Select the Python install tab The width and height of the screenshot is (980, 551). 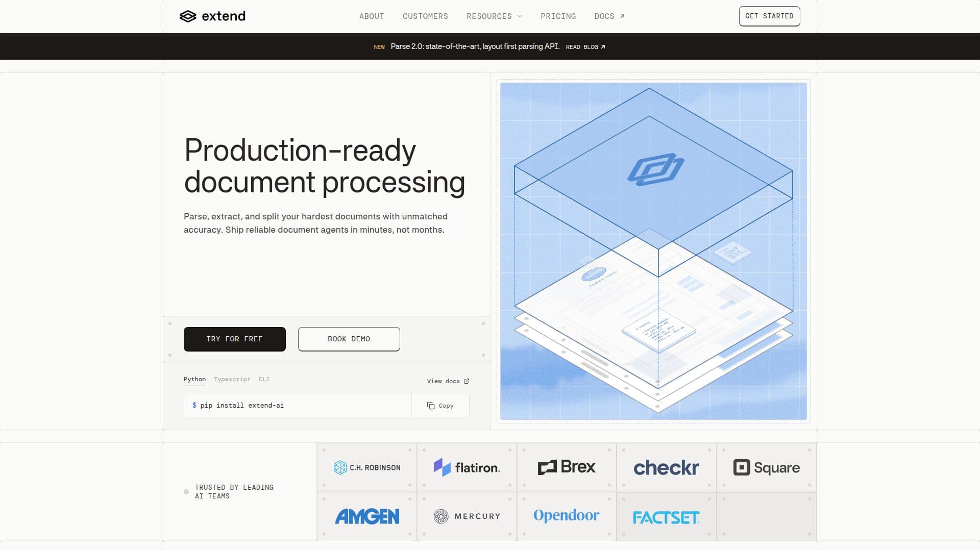tap(194, 380)
